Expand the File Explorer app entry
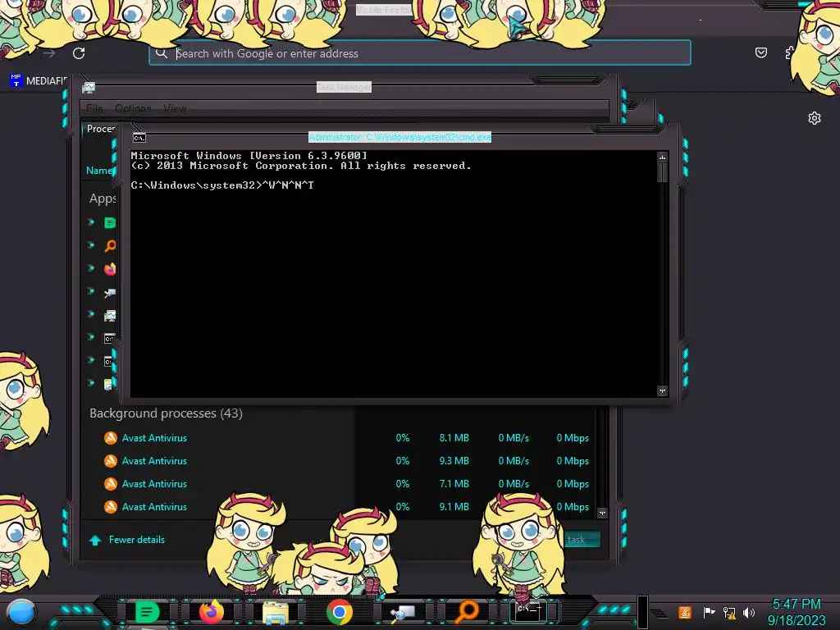This screenshot has height=630, width=840. click(90, 383)
